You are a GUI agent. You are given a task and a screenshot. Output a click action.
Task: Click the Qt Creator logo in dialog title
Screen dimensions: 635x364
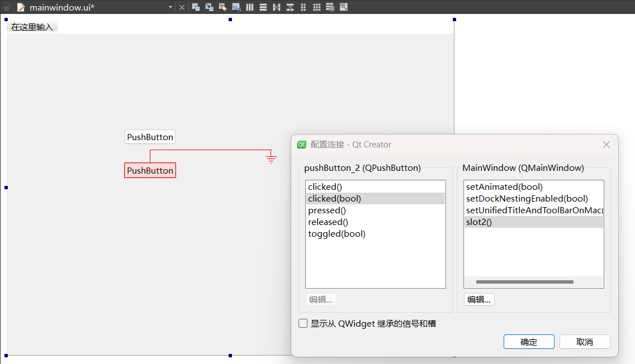point(302,145)
